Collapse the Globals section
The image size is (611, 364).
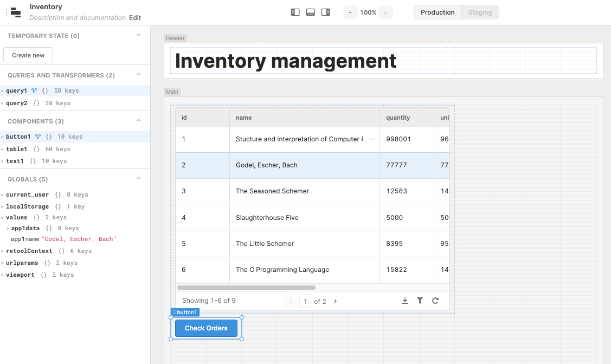pyautogui.click(x=138, y=179)
